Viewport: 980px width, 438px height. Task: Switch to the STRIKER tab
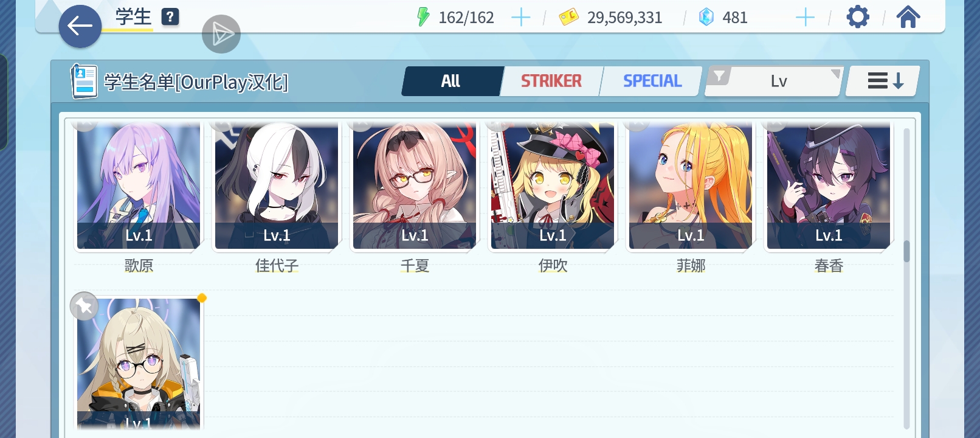tap(551, 81)
